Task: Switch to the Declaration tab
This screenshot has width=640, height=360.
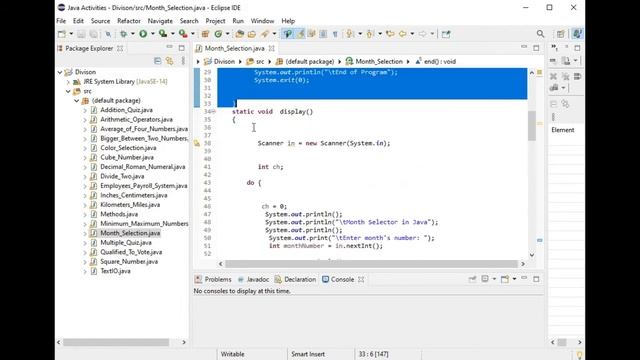Action: coord(296,280)
